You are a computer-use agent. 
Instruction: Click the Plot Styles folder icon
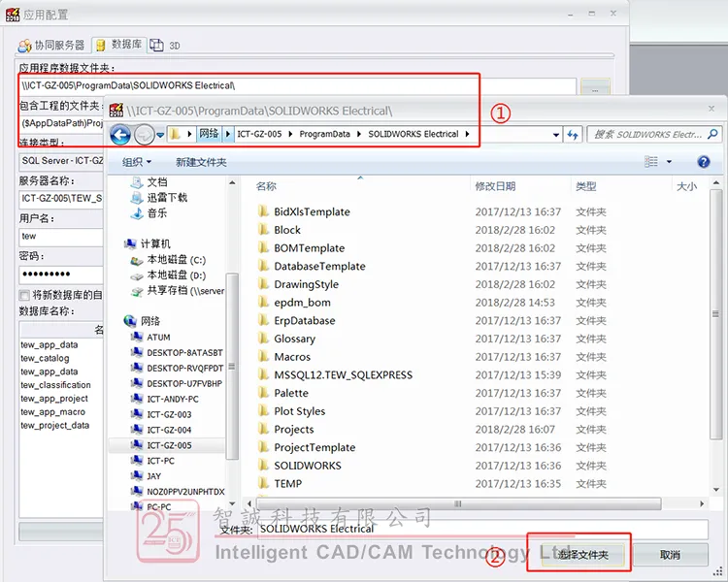click(263, 410)
